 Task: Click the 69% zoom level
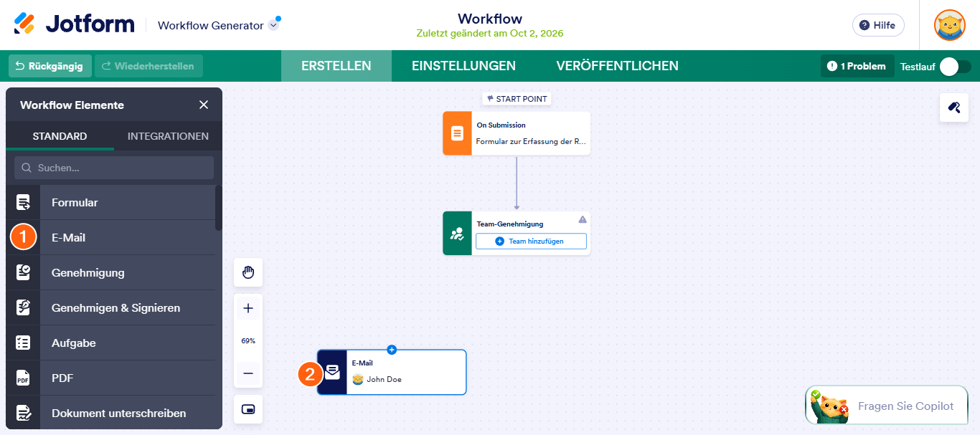248,341
